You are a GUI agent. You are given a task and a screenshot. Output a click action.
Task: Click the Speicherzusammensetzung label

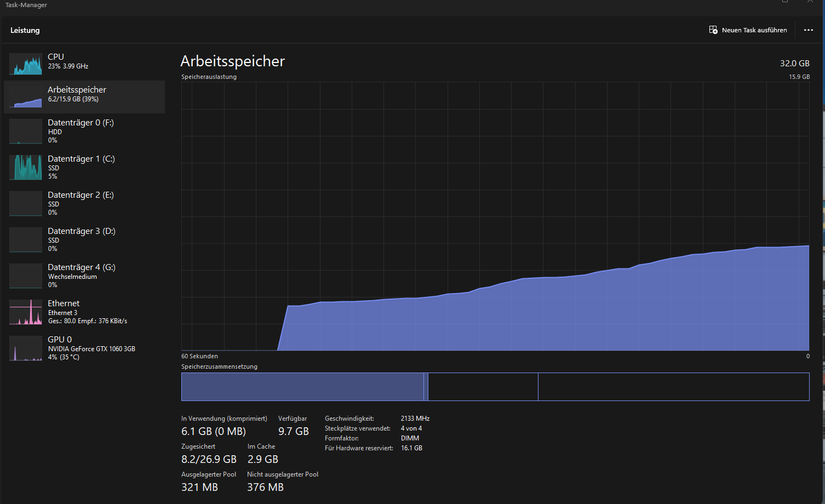tap(219, 366)
